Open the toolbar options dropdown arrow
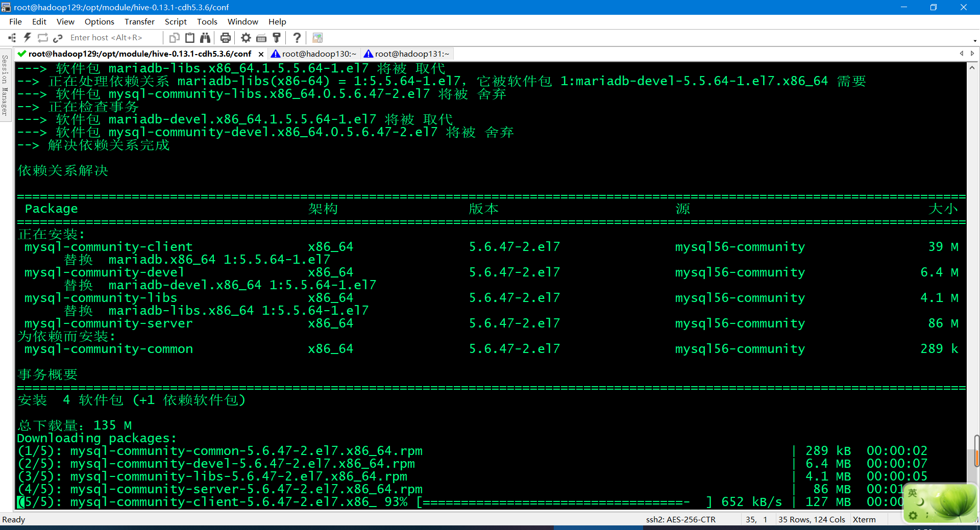Screen dimensions: 980x530 click(975, 40)
